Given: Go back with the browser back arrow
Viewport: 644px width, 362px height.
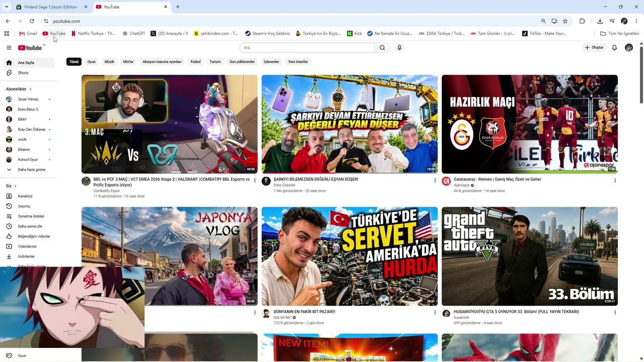Looking at the screenshot, I should 8,21.
